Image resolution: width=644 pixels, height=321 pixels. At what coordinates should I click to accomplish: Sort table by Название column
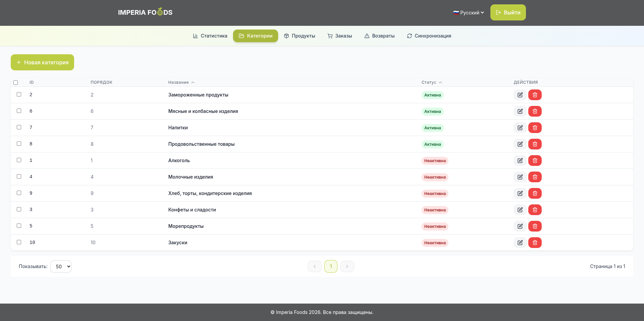[x=181, y=82]
